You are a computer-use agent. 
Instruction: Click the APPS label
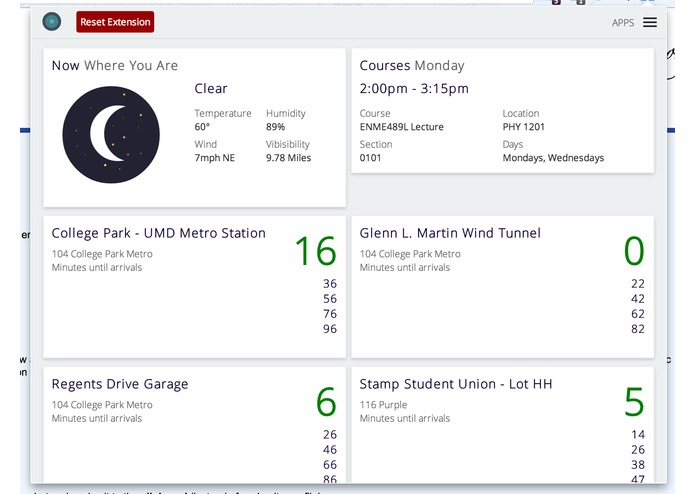pyautogui.click(x=623, y=23)
